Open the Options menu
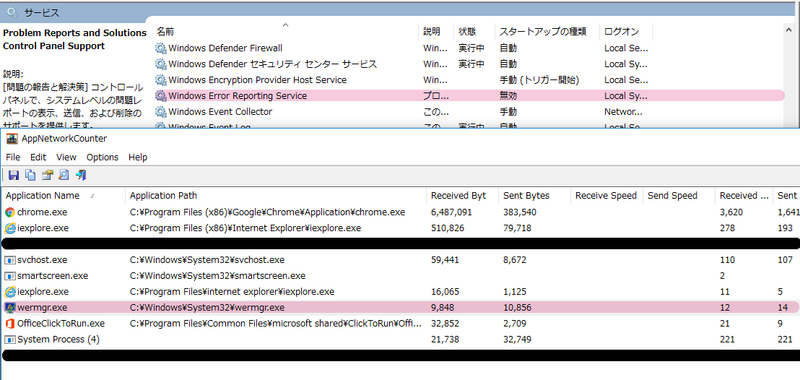 click(x=102, y=157)
